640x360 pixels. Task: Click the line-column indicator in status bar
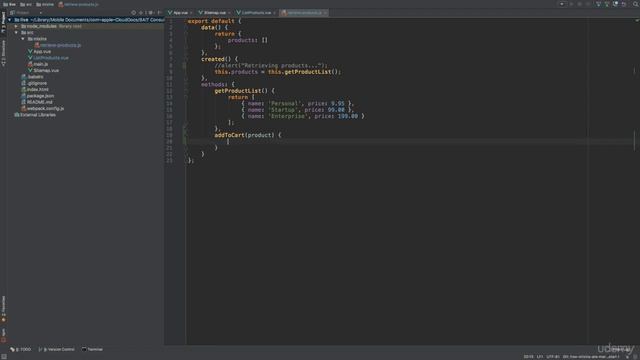[x=528, y=356]
